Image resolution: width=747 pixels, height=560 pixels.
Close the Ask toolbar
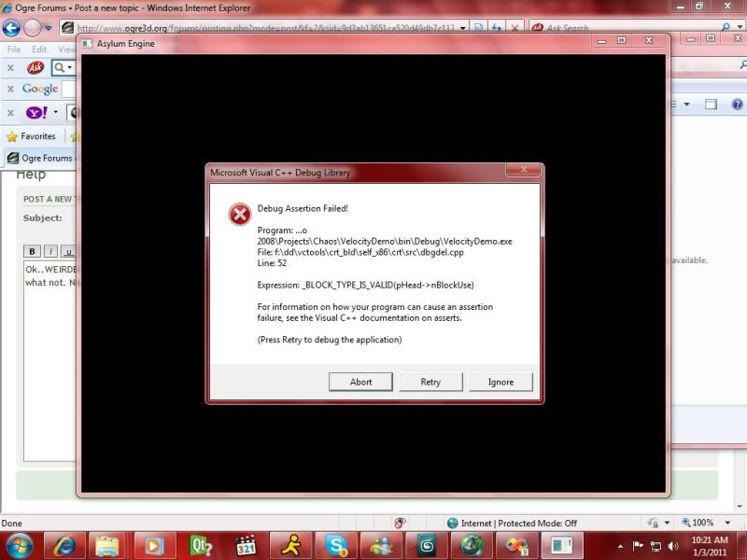(x=10, y=67)
